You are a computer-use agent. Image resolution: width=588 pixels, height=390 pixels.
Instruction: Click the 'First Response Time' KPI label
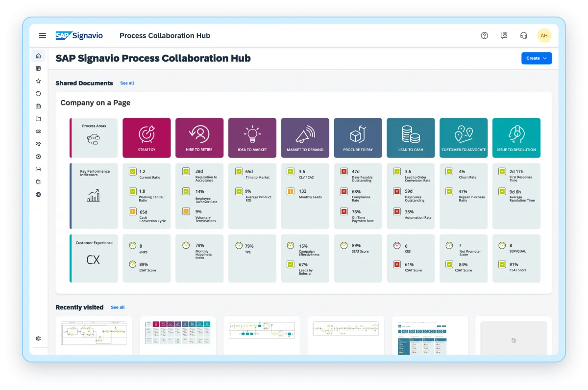(x=520, y=179)
